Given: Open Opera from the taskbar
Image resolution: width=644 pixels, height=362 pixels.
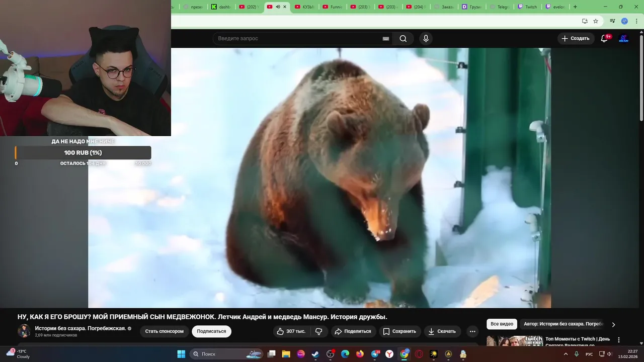Looking at the screenshot, I should [x=419, y=354].
